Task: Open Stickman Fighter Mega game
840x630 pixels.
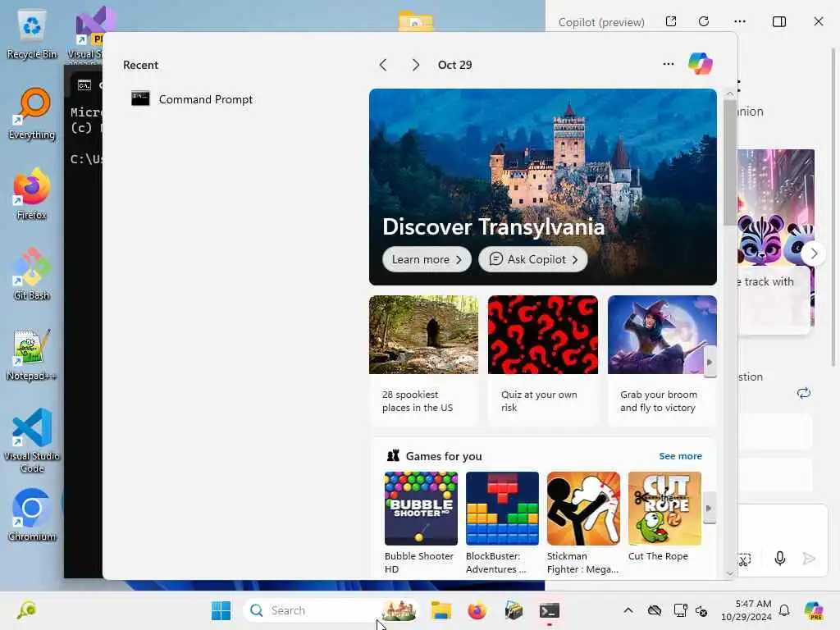Action: [x=583, y=523]
